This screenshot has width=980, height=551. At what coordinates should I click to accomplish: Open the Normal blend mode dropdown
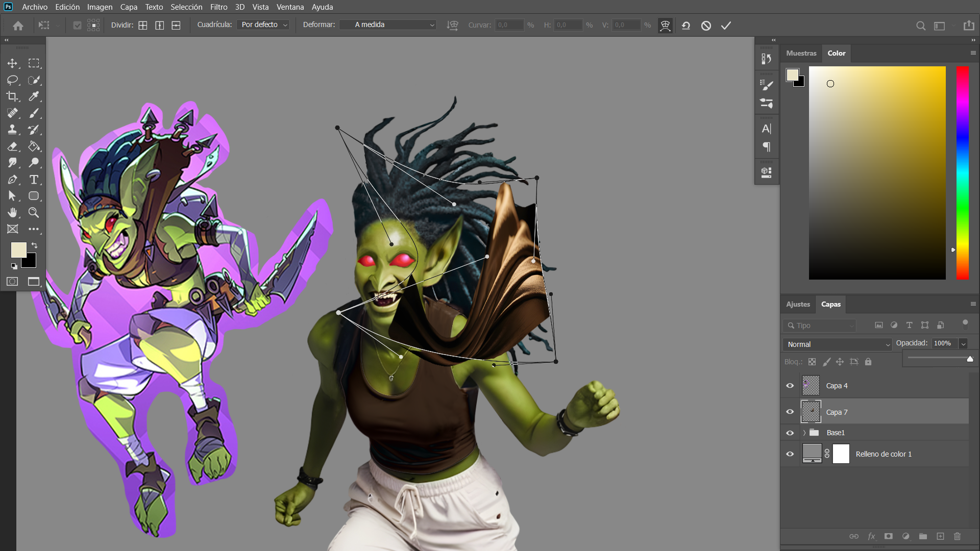point(837,344)
